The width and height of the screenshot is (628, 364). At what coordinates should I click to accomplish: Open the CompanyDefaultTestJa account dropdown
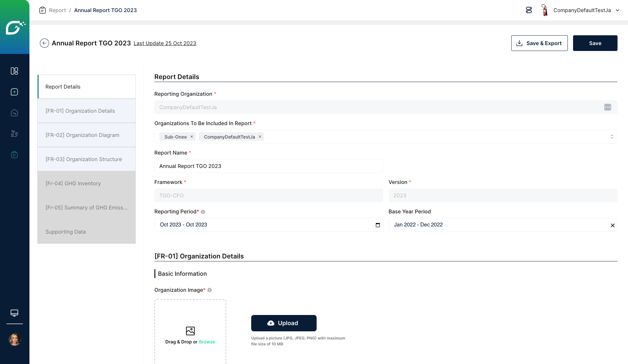(617, 10)
